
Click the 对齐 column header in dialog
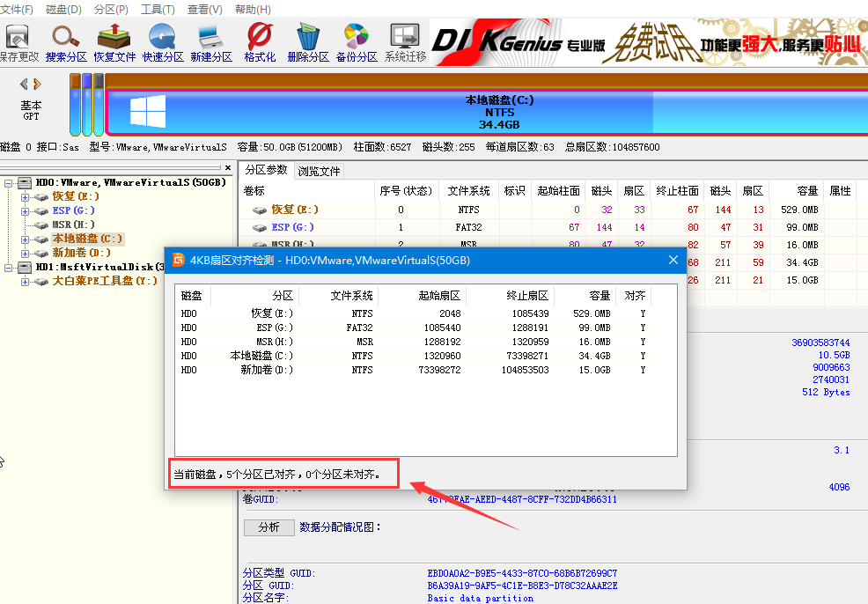[635, 296]
